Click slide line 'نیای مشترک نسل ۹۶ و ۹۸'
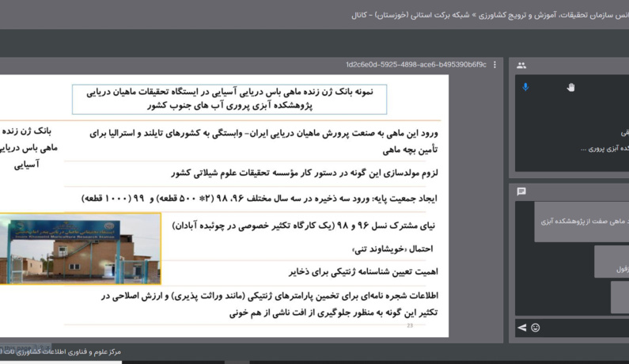 point(304,226)
